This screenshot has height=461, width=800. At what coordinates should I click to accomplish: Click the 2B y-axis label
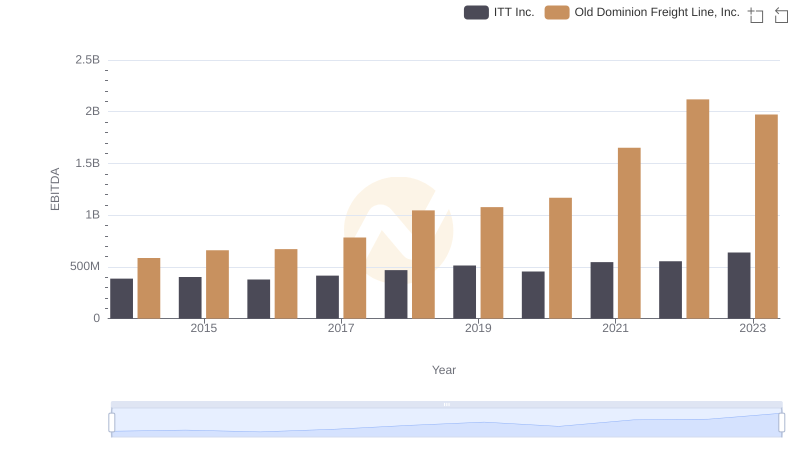pos(92,111)
